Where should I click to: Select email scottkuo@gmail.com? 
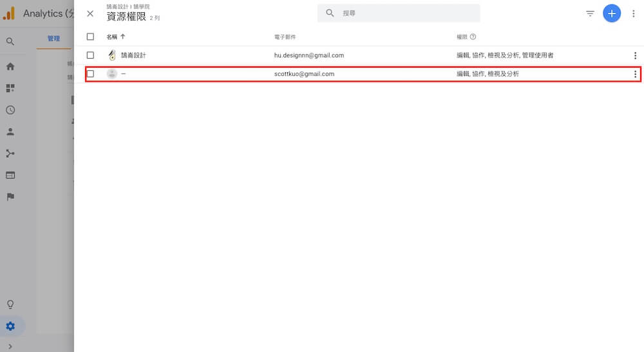tap(304, 74)
